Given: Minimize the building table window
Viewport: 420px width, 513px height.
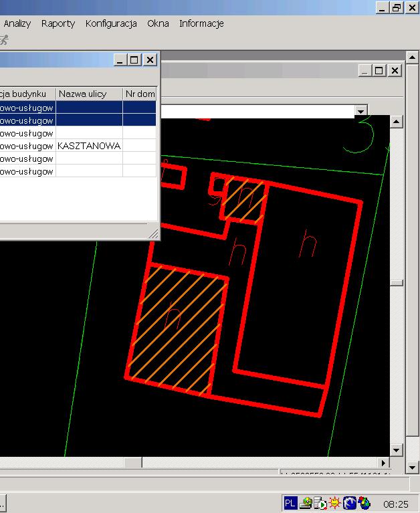Looking at the screenshot, I should point(120,60).
